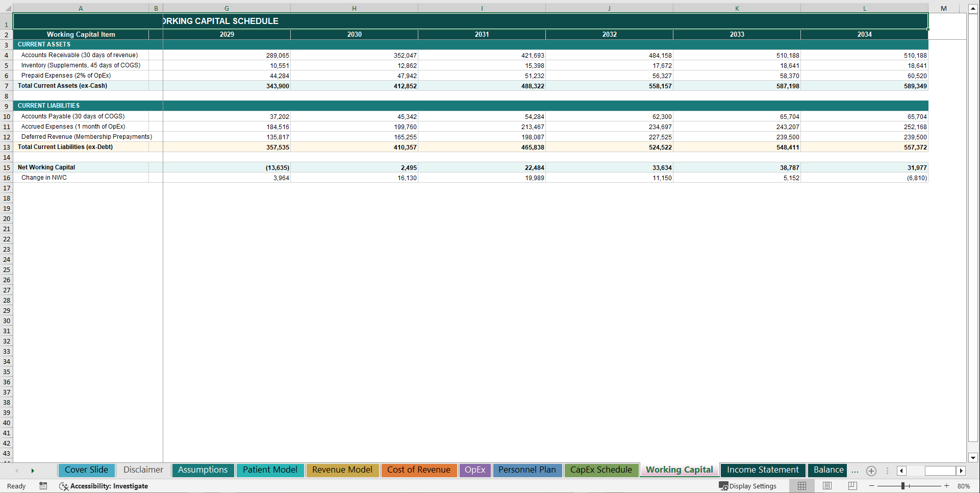
Task: Open the sheet list via ellipsis icon
Action: click(855, 471)
